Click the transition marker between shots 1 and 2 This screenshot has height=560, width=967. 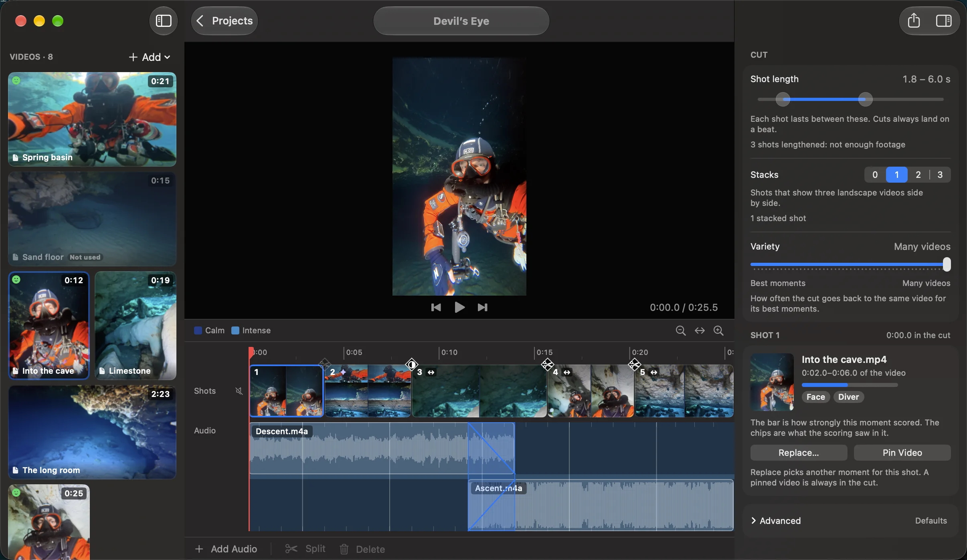coord(324,364)
